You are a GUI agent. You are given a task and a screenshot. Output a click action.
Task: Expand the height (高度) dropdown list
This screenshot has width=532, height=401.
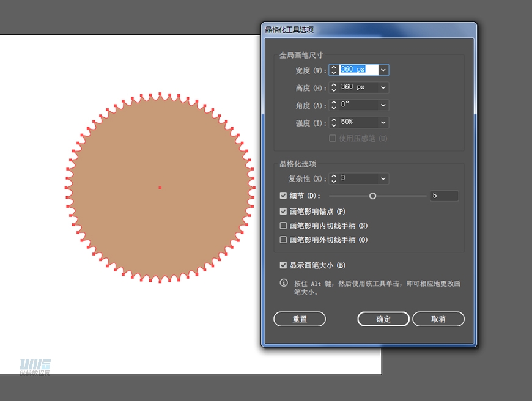(383, 88)
